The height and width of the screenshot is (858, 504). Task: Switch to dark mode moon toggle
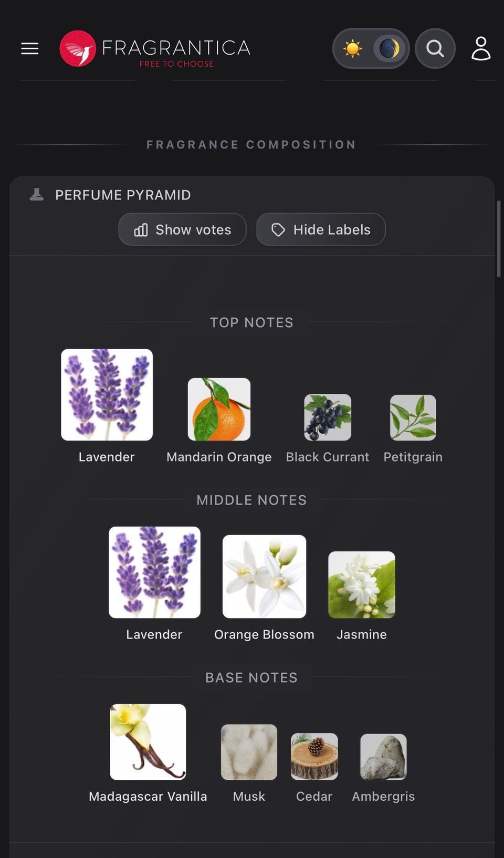(389, 49)
